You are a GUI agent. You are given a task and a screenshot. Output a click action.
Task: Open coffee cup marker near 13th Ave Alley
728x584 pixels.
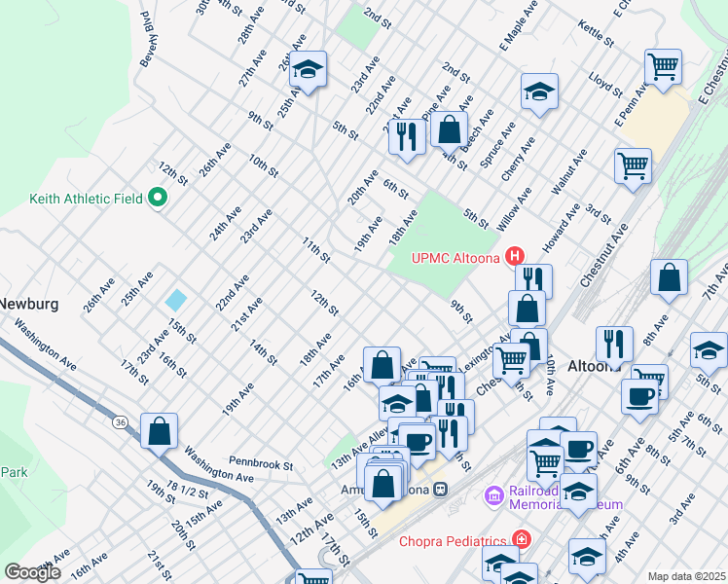(418, 444)
